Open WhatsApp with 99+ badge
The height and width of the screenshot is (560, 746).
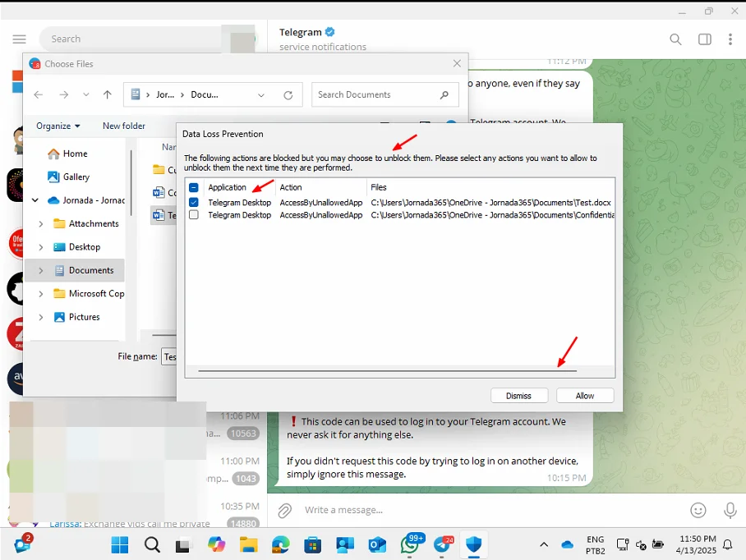coord(411,544)
